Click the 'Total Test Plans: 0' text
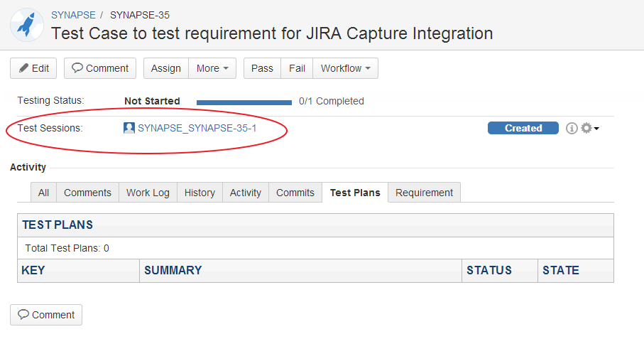The image size is (644, 339). (67, 248)
